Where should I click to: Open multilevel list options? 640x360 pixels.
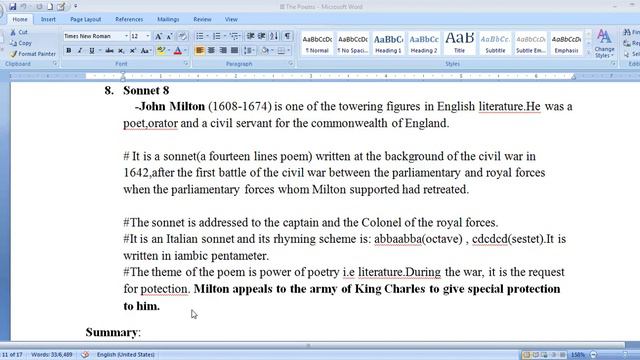point(235,36)
